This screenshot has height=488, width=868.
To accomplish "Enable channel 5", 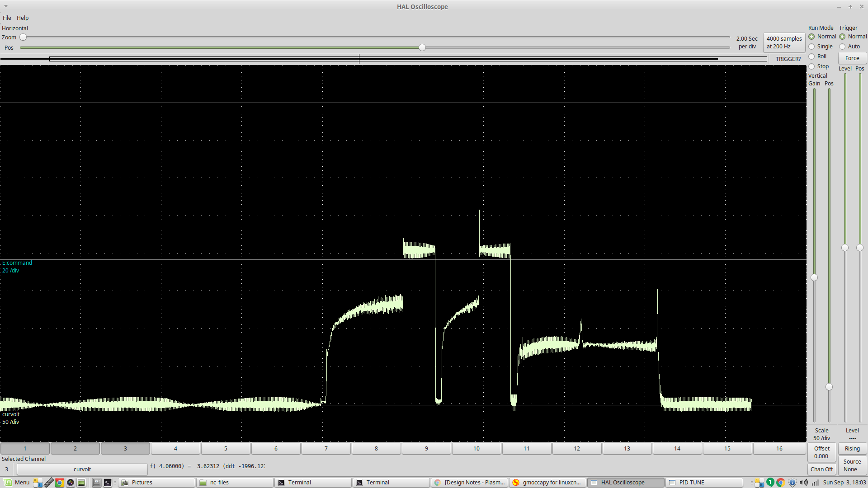I will click(x=226, y=448).
